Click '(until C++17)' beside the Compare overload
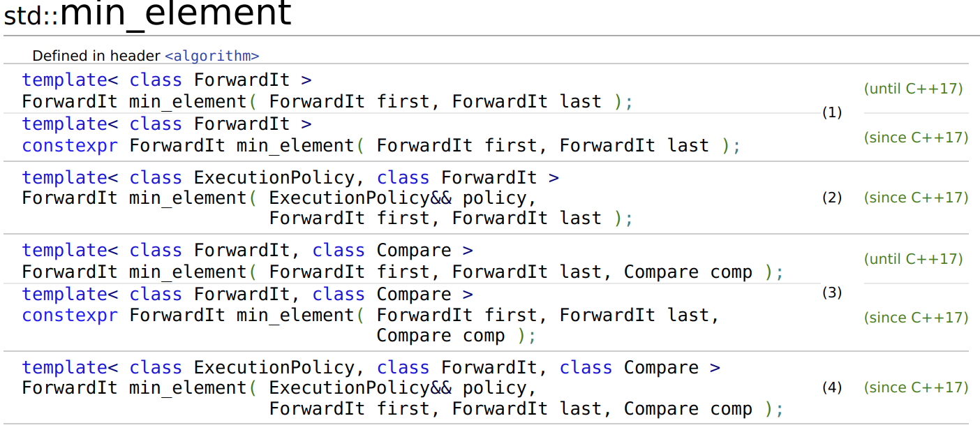 [913, 259]
